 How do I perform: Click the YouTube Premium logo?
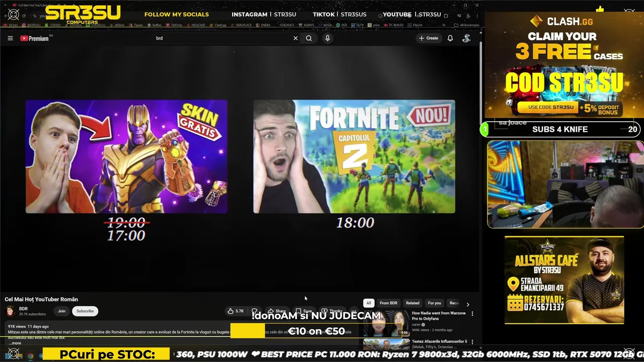pyautogui.click(x=34, y=38)
